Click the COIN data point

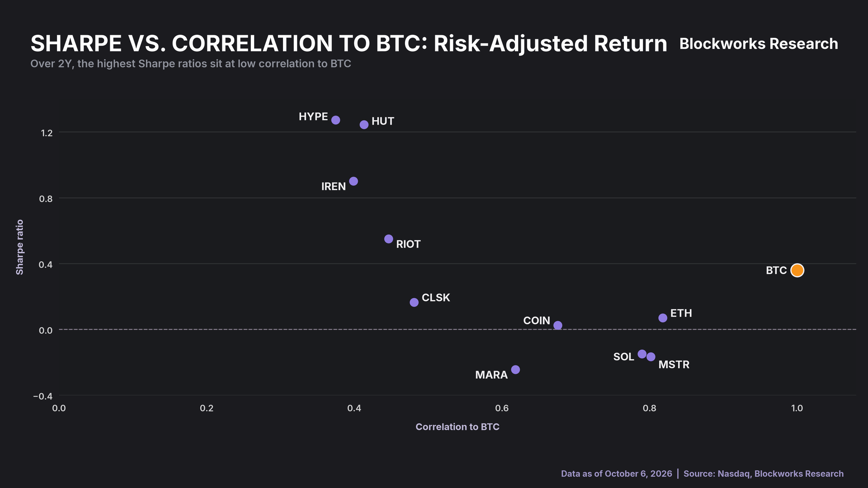tap(558, 325)
